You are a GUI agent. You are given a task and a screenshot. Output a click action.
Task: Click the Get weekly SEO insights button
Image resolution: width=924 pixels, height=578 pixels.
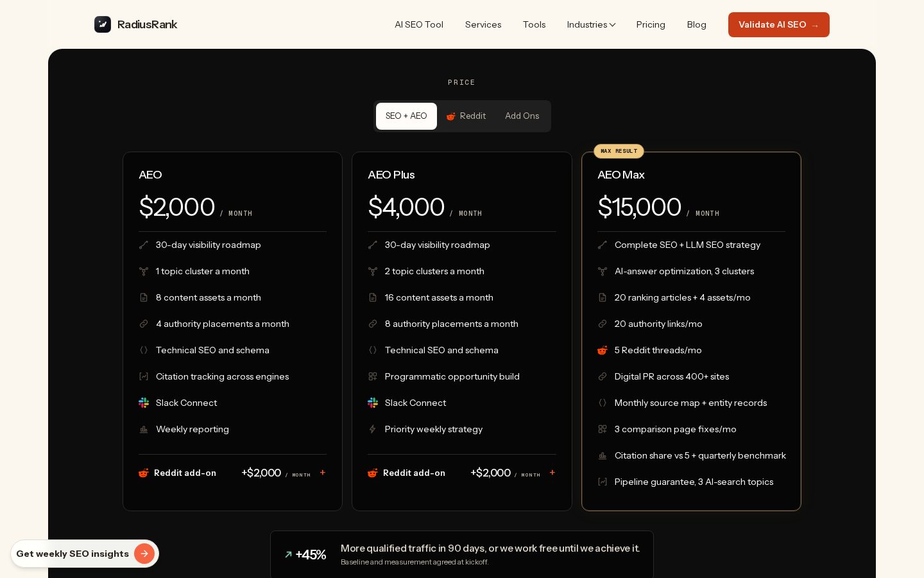[85, 554]
